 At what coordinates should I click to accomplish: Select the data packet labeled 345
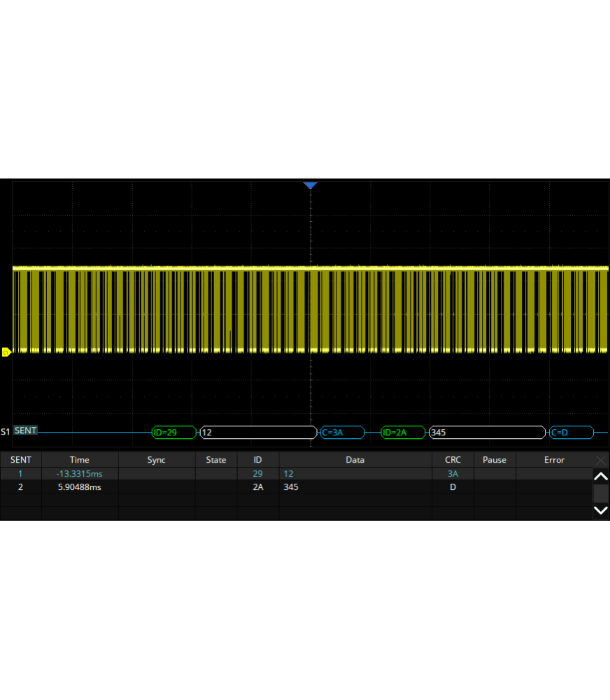(488, 432)
